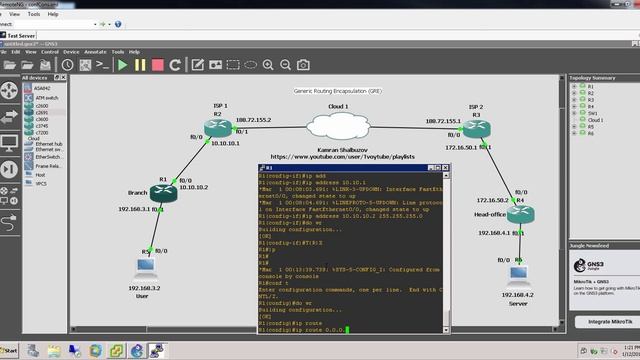
Task: Select c3745 router in device list
Action: [x=42, y=126]
